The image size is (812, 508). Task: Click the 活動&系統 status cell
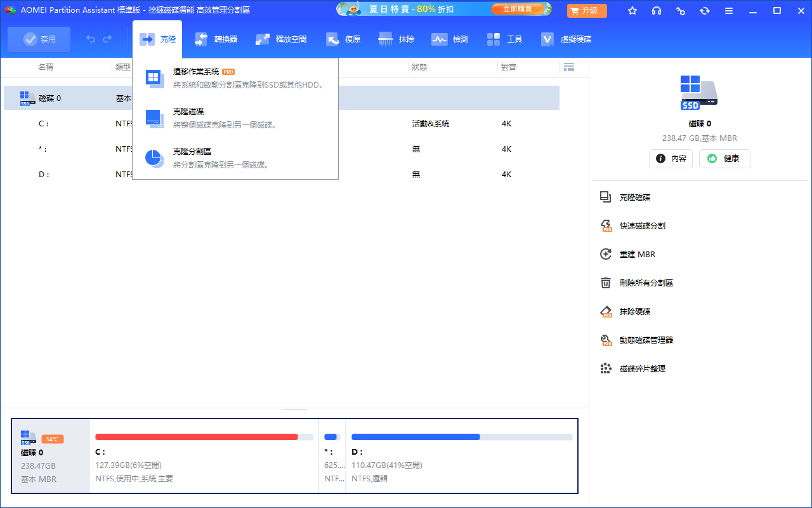click(431, 124)
